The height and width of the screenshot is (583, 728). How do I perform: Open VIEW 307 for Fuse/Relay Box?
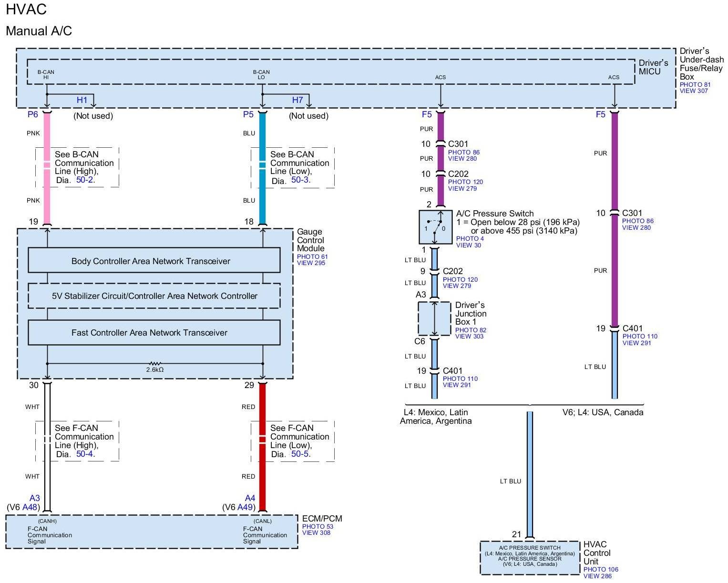[694, 91]
